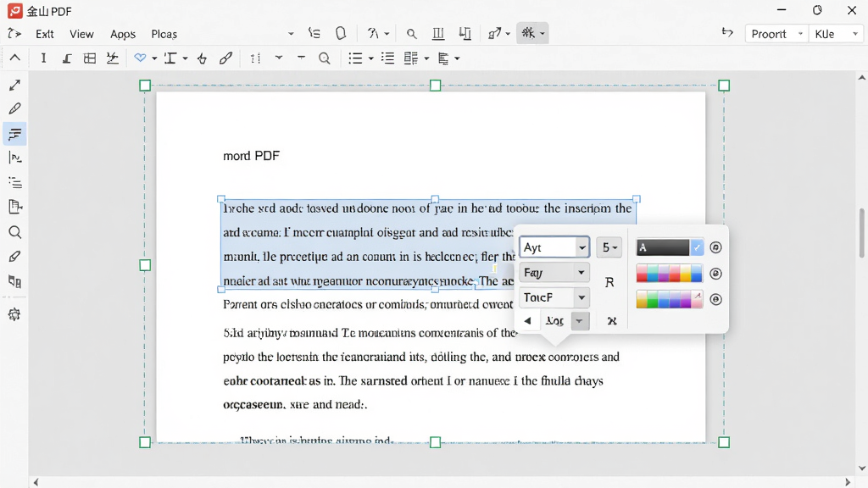Open the KUe dropdown
This screenshot has width=868, height=488.
tap(837, 34)
